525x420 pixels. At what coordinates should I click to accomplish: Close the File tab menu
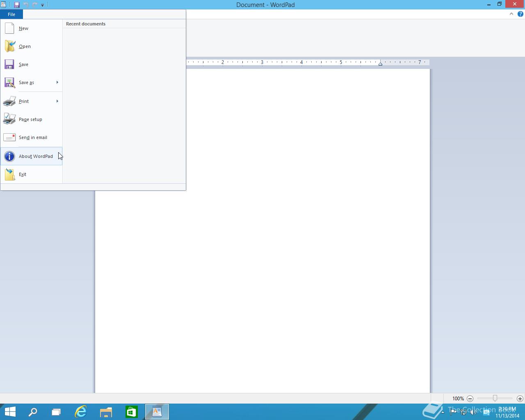coord(11,14)
